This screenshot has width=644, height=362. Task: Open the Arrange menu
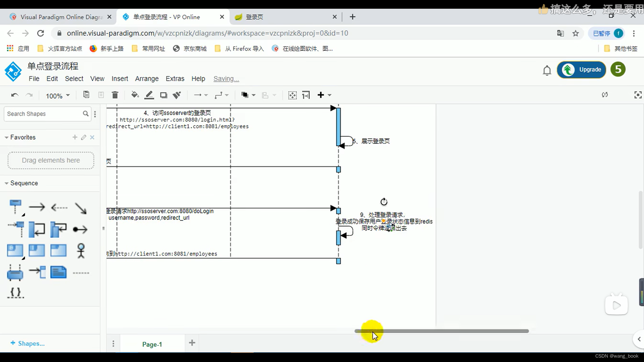[x=147, y=78]
